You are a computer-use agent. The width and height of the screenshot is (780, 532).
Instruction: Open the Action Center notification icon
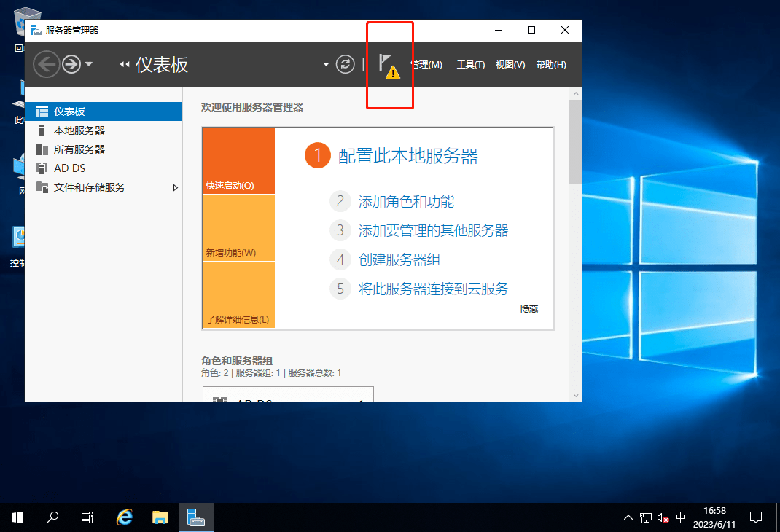756,517
